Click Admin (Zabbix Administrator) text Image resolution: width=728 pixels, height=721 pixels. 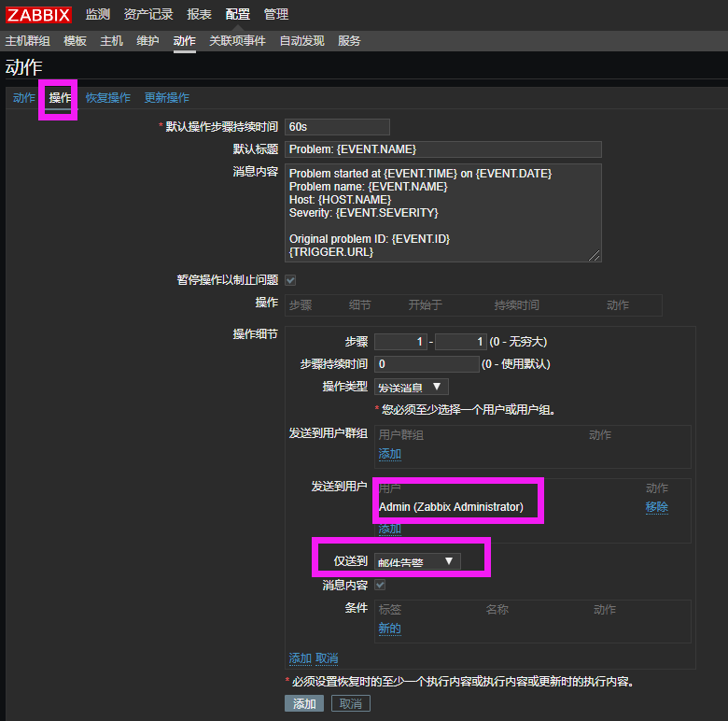point(451,507)
